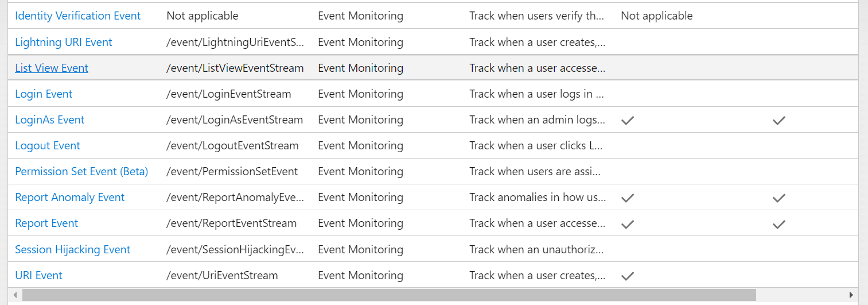Click the checkmark in the URI Event row
This screenshot has width=868, height=305.
point(628,276)
